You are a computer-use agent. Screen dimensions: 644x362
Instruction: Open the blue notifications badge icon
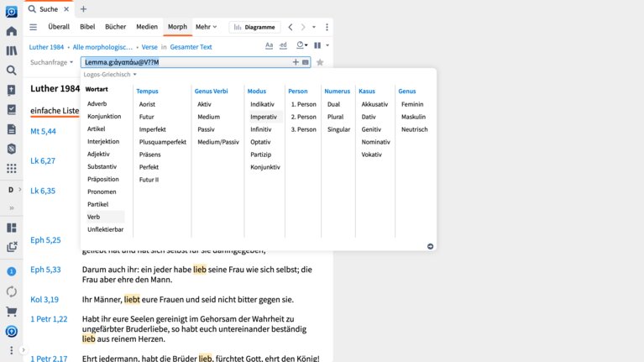12,271
